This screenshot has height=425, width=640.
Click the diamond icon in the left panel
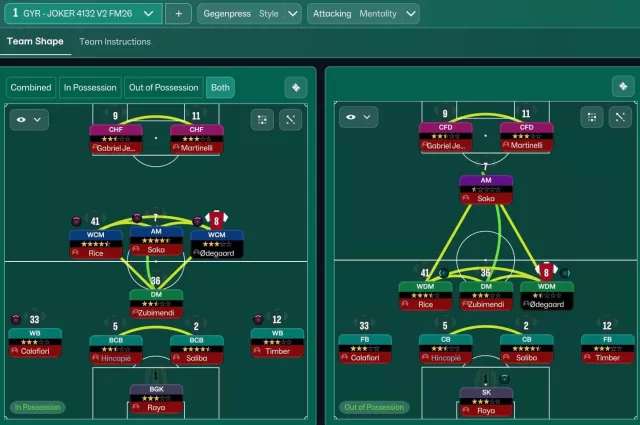click(296, 87)
